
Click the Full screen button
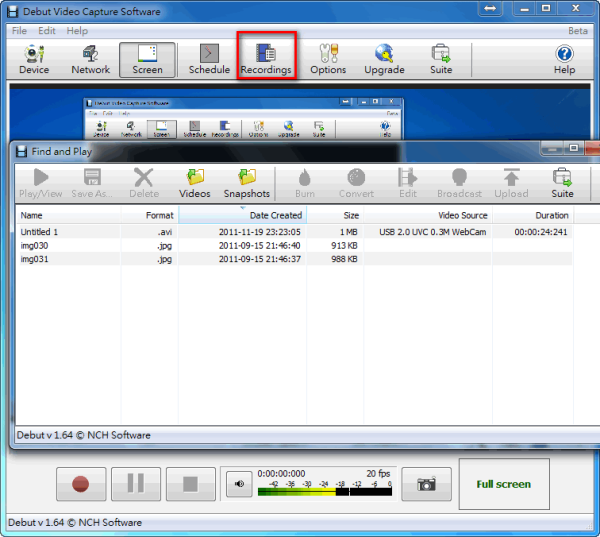[x=504, y=484]
